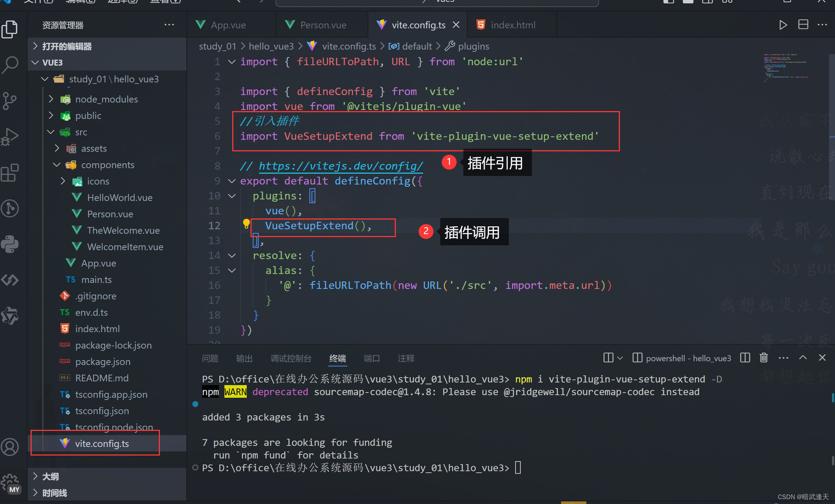Expand the 时间线 timeline section
The height and width of the screenshot is (504, 835).
pyautogui.click(x=107, y=493)
